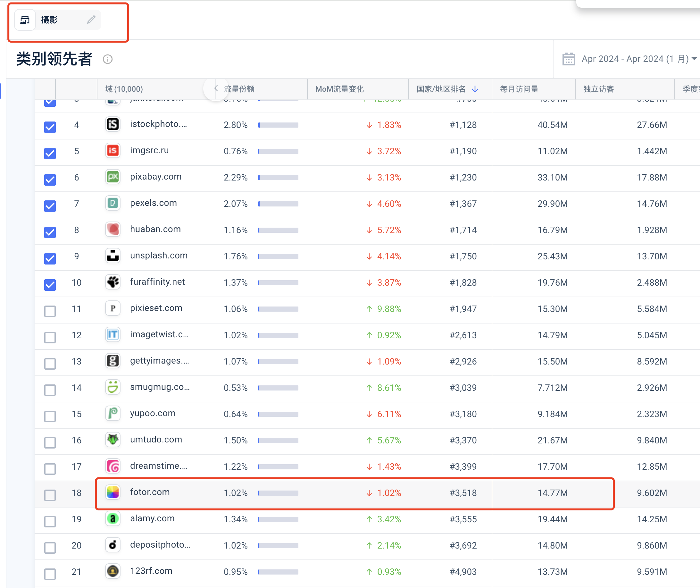700x588 pixels.
Task: Click the alamy.com site icon
Action: (x=113, y=519)
